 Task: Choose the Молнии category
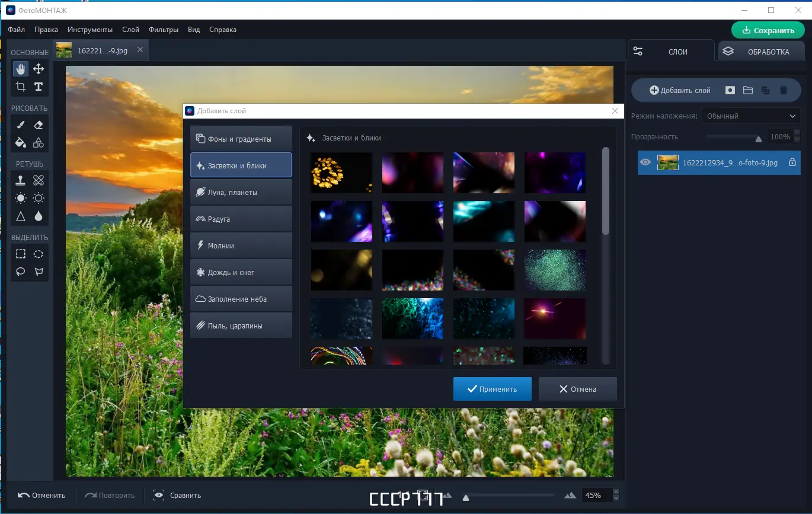(x=241, y=245)
